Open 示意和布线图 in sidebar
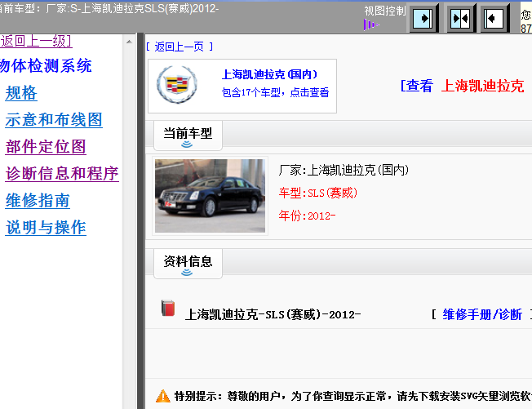The image size is (532, 409). (x=54, y=120)
